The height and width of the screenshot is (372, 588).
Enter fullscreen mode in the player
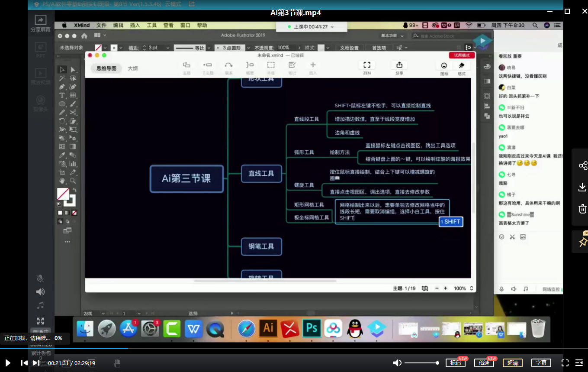coord(565,363)
